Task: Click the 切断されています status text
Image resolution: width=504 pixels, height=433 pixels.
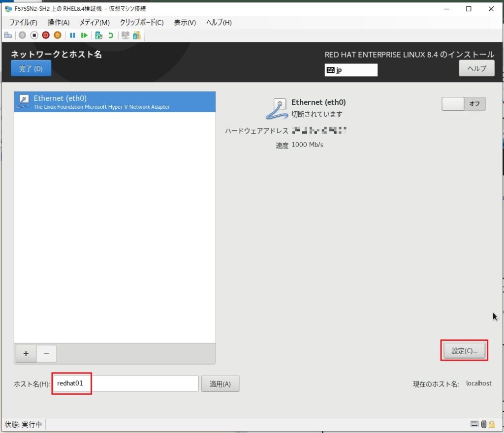Action: pyautogui.click(x=316, y=114)
